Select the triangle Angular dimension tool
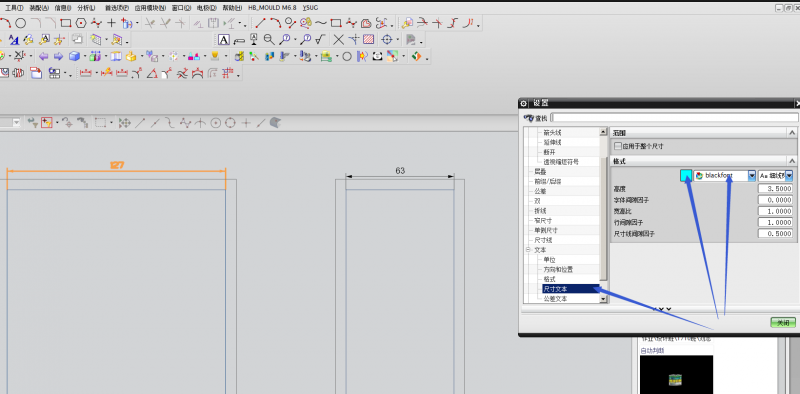This screenshot has width=800, height=394. (152, 73)
